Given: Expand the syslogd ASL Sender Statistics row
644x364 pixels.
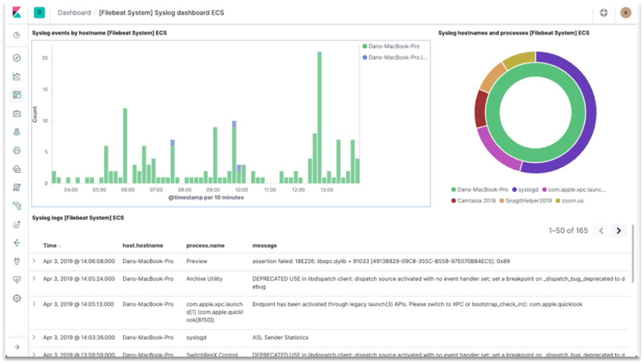Looking at the screenshot, I should 34,337.
